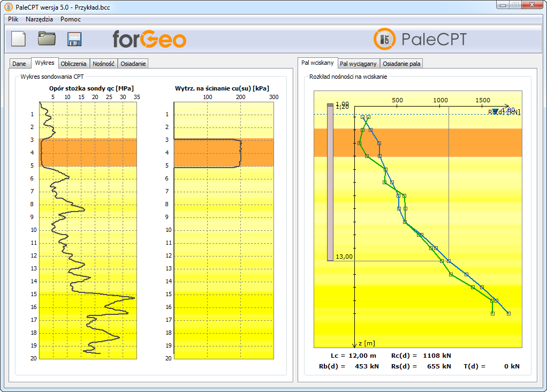The image size is (547, 392).
Task: Go to the Obliczenia tab
Action: (x=74, y=64)
